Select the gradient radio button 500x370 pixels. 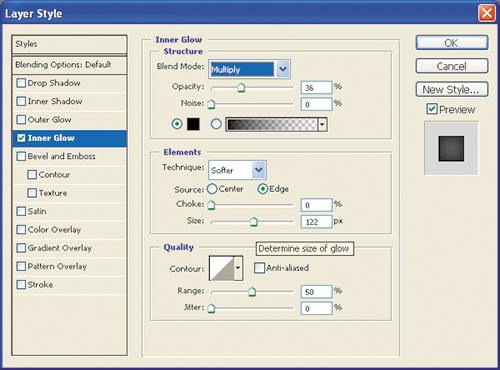216,124
